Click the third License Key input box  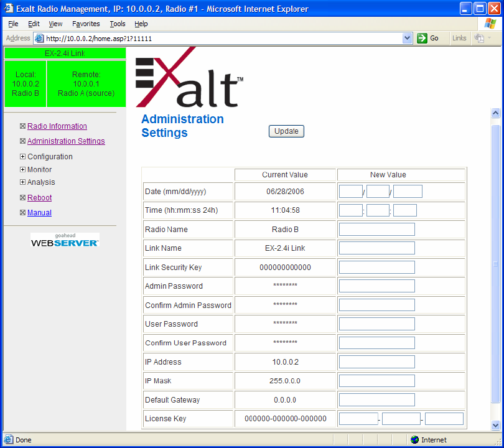click(444, 419)
